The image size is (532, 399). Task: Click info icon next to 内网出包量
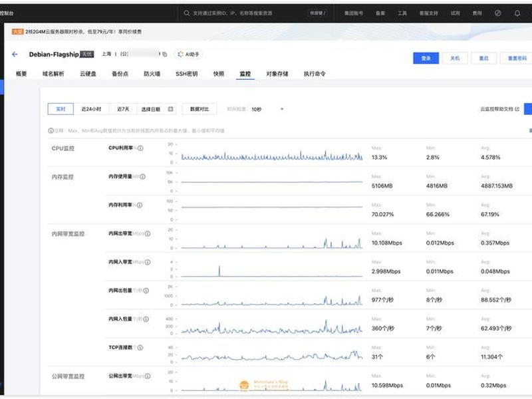[146, 291]
